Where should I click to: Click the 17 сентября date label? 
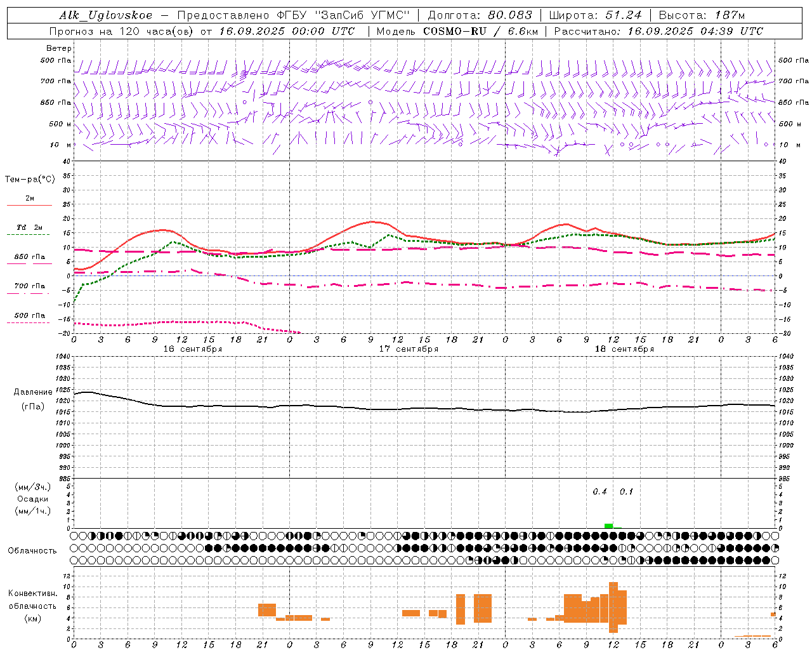tap(409, 349)
